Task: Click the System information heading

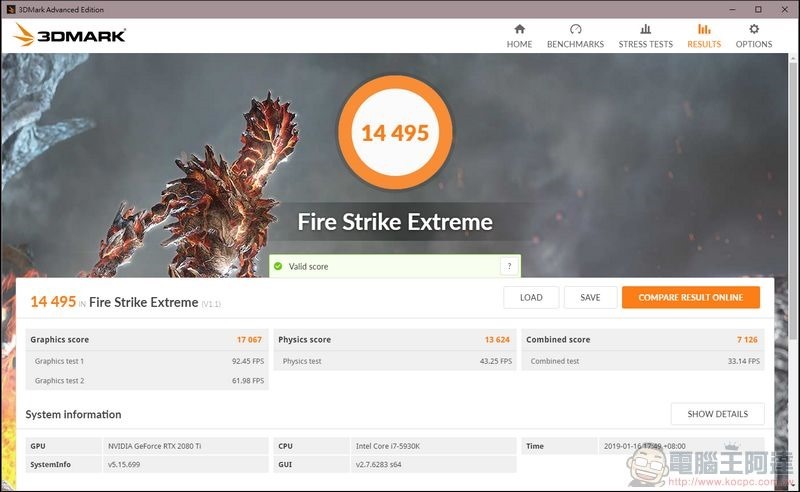Action: click(73, 414)
